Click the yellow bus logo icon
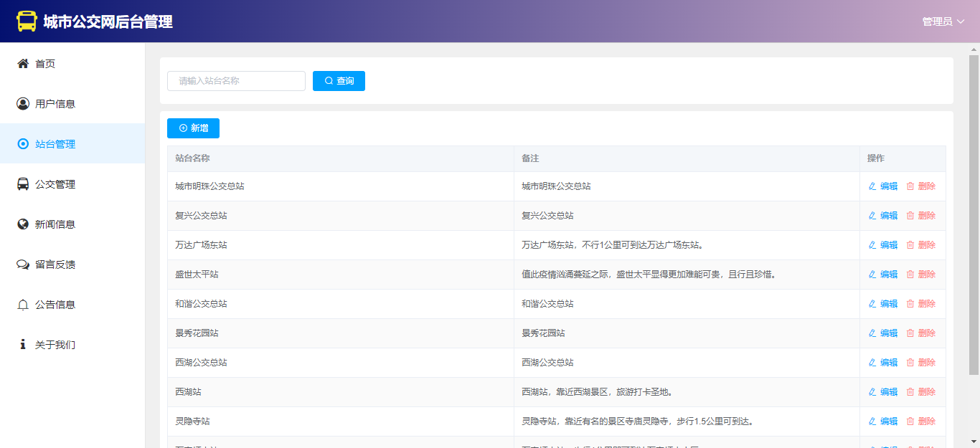The image size is (980, 448). click(x=27, y=22)
